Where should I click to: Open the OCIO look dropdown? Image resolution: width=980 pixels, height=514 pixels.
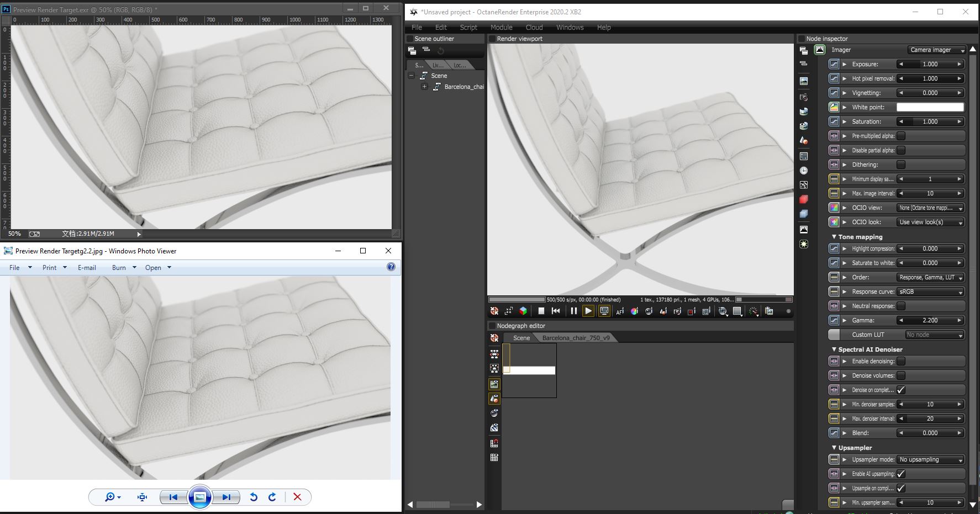930,222
